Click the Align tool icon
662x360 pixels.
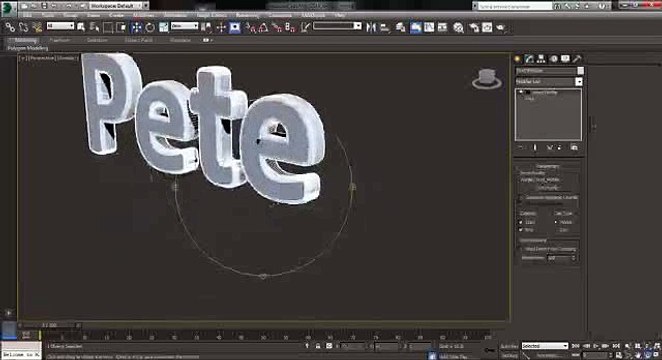(x=385, y=27)
